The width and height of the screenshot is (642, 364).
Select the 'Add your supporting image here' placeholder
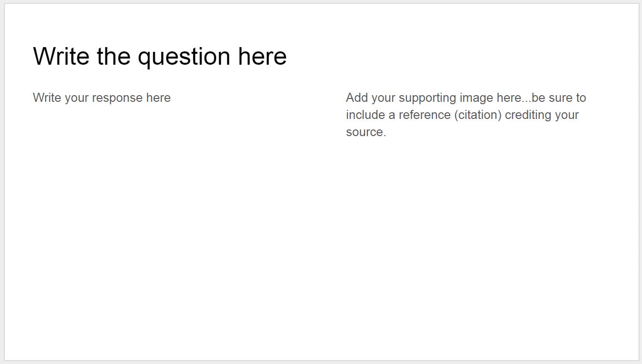[466, 115]
